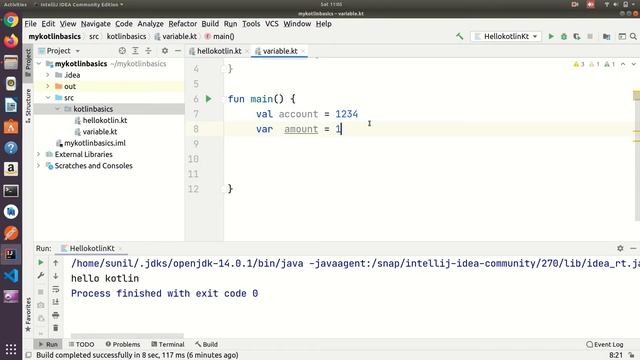Run HellokotlinKt with the green play button
The height and width of the screenshot is (360, 640).
[551, 36]
